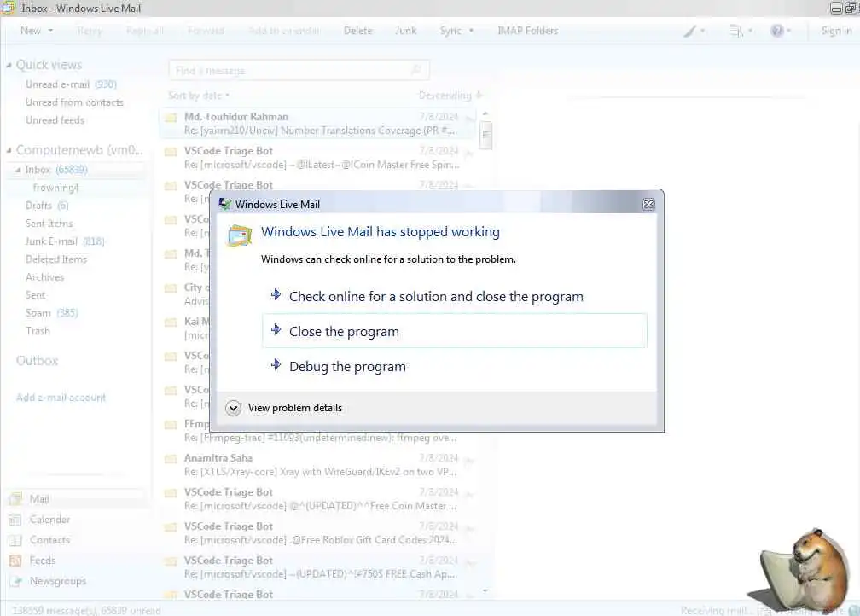The height and width of the screenshot is (616, 860).
Task: Open VSCode Triage Bot Free Cash App message
Action: (318, 567)
